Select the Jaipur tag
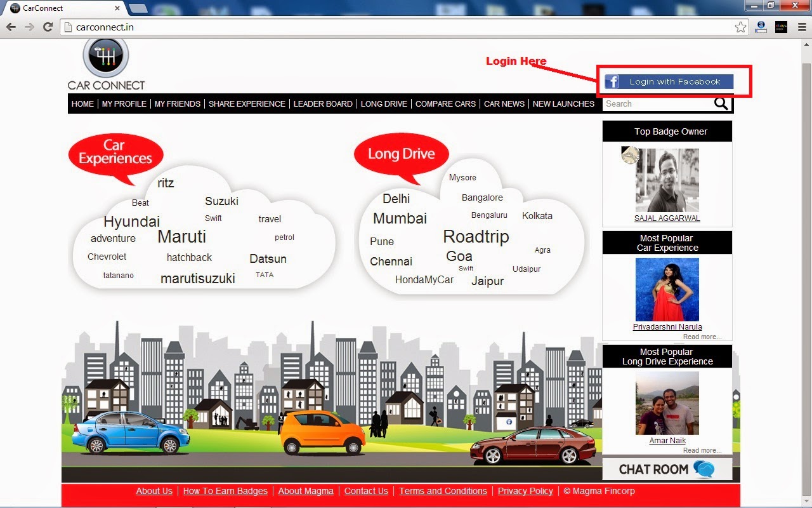 tap(487, 281)
